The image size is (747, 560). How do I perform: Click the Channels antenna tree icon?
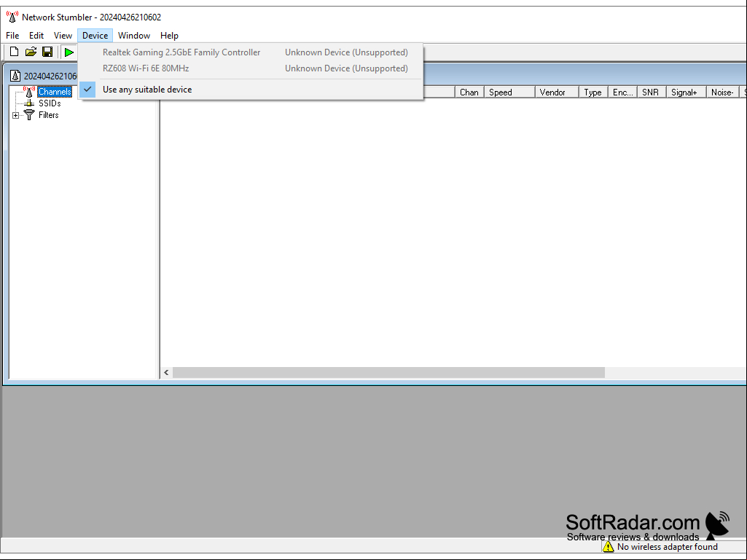pos(29,92)
